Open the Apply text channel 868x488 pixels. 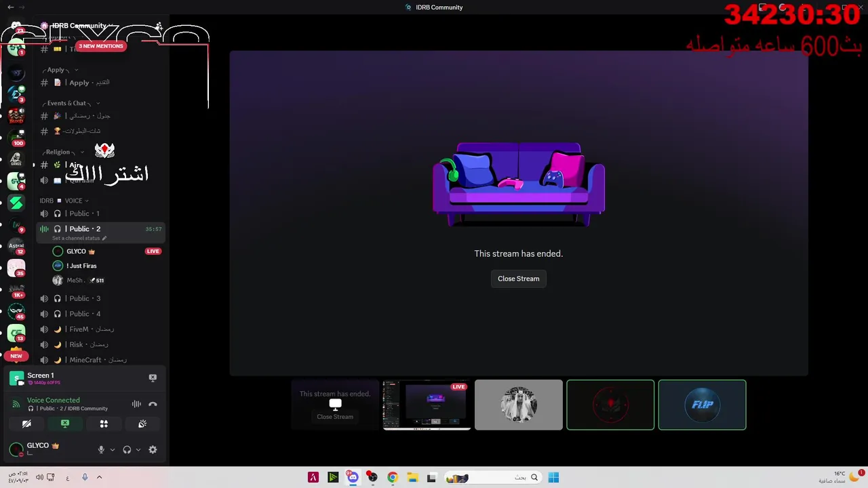click(101, 83)
